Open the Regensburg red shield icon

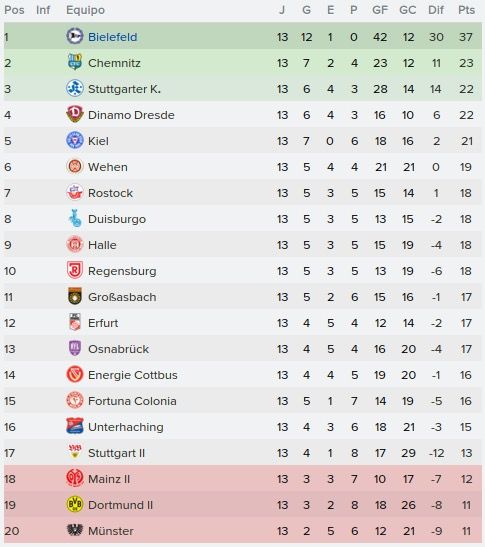(75, 270)
